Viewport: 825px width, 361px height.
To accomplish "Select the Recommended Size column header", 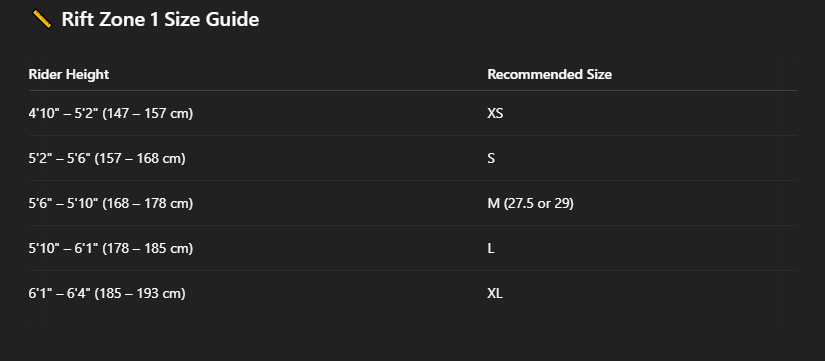I will [549, 74].
